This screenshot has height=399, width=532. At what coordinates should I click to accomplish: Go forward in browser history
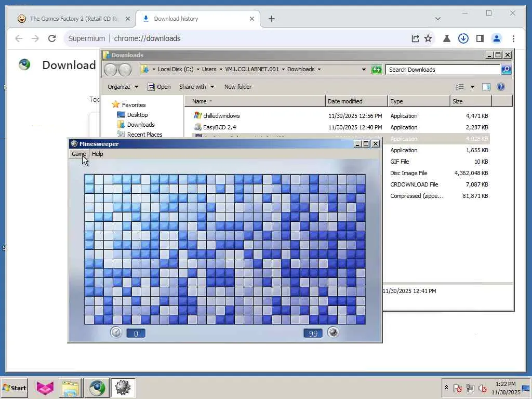pos(35,38)
